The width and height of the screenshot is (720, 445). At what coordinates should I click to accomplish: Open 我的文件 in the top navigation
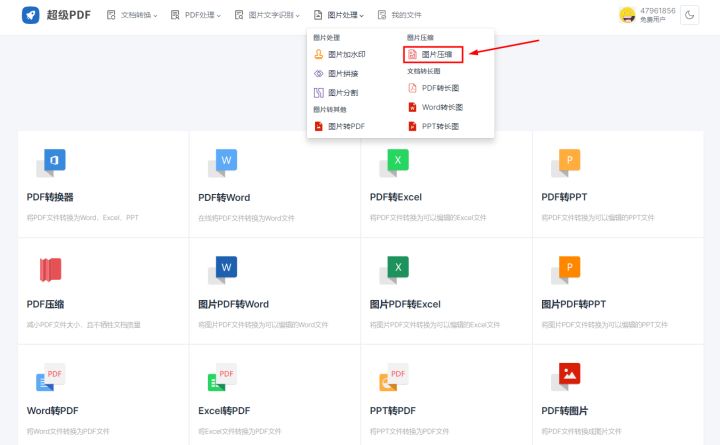coord(399,15)
